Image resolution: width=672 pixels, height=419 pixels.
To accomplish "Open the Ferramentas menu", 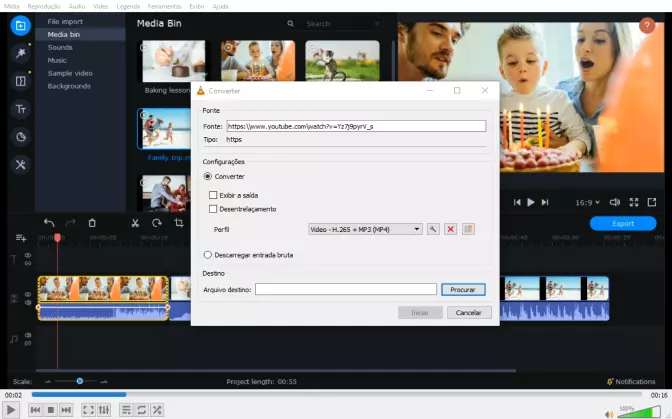I will 165,6.
